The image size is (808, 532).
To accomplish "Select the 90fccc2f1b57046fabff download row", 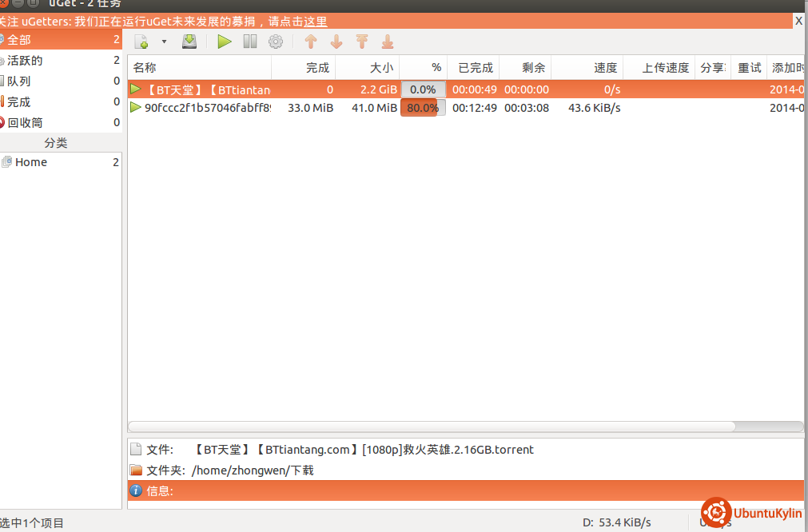I will (207, 108).
